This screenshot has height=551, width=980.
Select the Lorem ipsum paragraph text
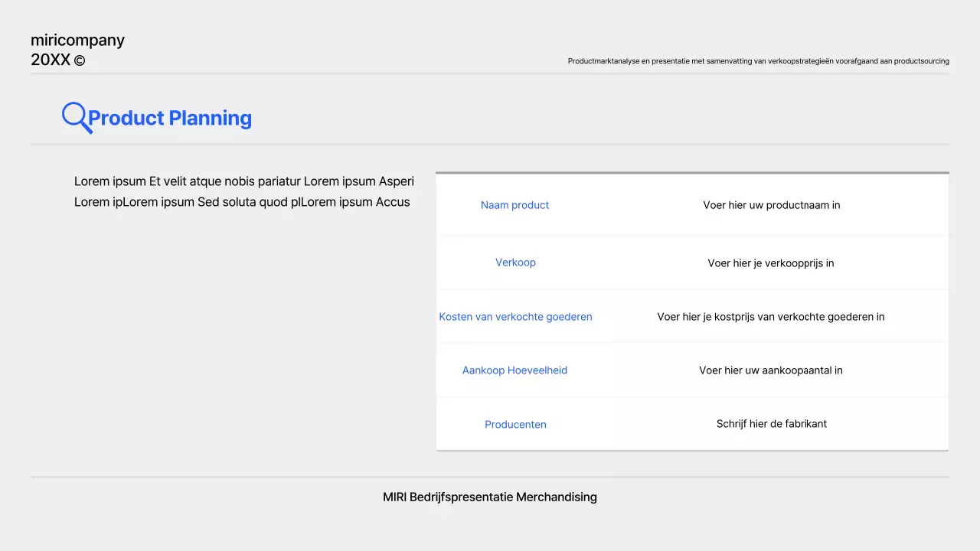coord(243,191)
